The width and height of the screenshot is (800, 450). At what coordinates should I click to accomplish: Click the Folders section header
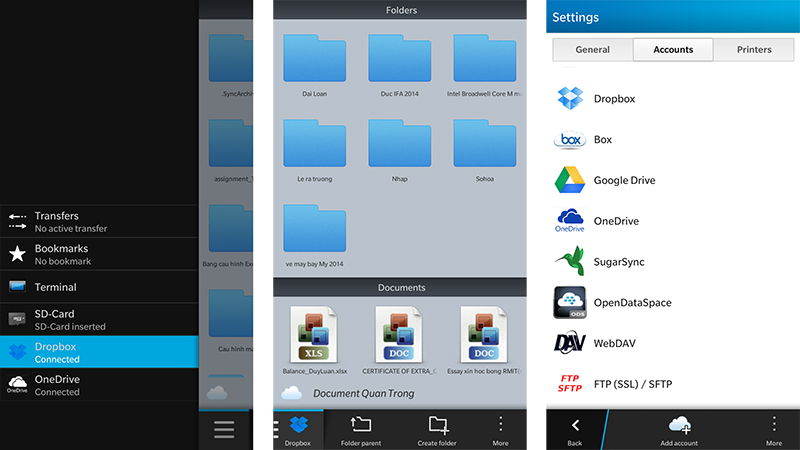click(400, 10)
